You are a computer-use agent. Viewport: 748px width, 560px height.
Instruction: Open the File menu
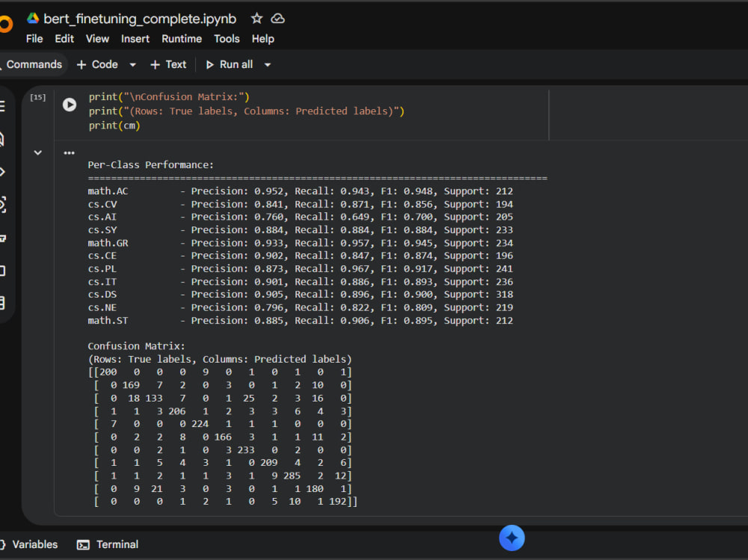34,39
